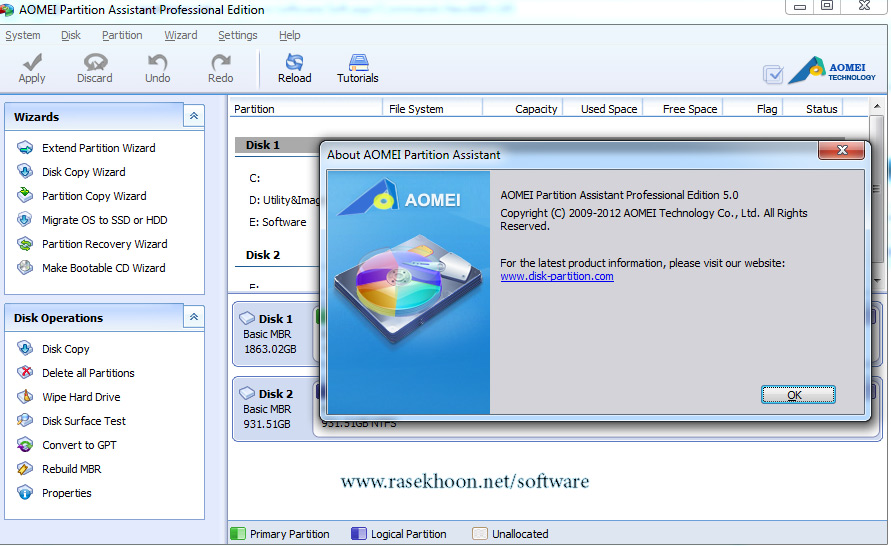Select the E: Software partition row
The image size is (891, 546).
pos(279,222)
